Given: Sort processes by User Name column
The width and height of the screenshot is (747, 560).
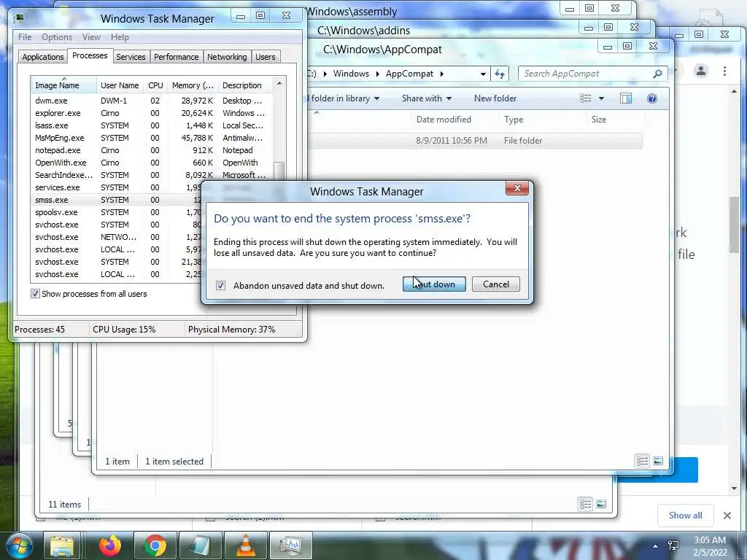Looking at the screenshot, I should coord(120,85).
